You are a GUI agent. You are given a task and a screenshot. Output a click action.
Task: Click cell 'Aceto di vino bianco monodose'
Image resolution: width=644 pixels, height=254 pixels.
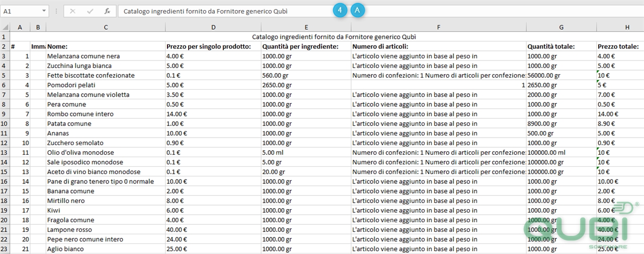pyautogui.click(x=106, y=172)
